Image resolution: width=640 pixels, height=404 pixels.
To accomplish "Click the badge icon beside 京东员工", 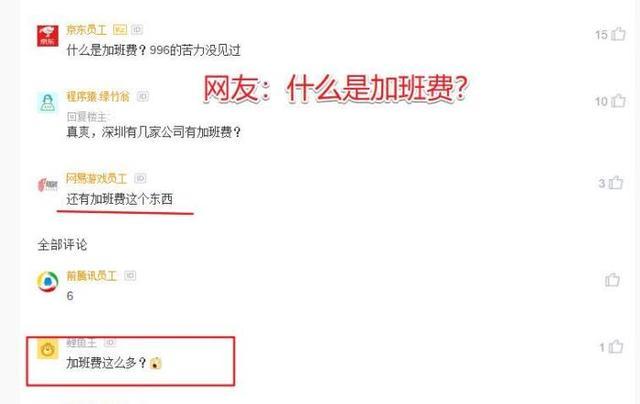I will tap(120, 29).
